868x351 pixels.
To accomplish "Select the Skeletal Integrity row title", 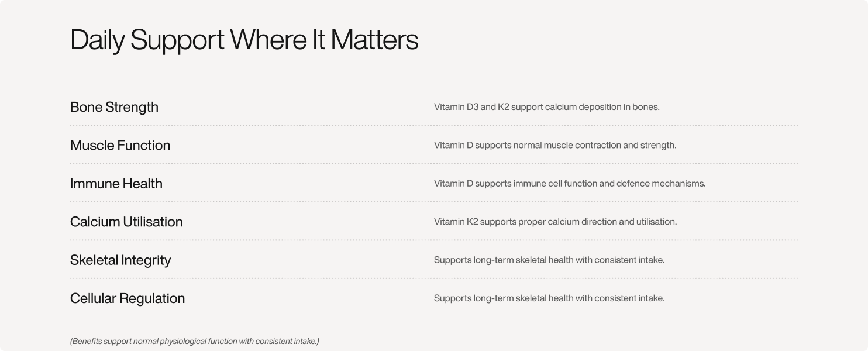I will (x=120, y=260).
